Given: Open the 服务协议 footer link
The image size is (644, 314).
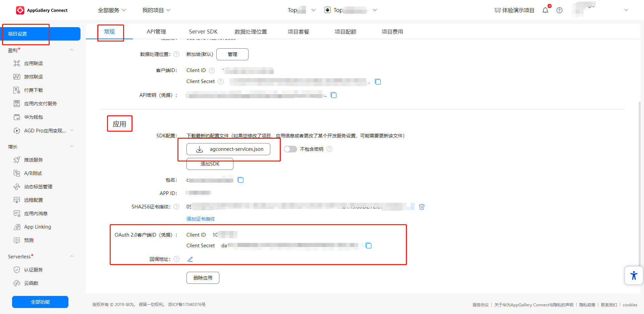Looking at the screenshot, I should point(481,305).
